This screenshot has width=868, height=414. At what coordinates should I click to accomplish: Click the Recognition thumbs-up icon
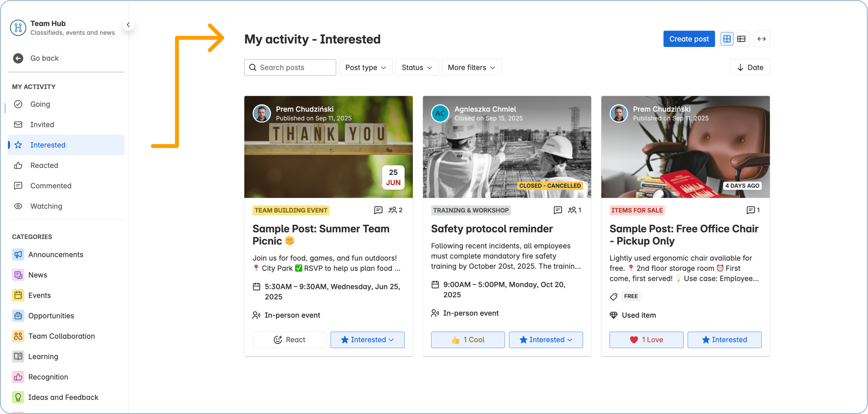pyautogui.click(x=18, y=377)
